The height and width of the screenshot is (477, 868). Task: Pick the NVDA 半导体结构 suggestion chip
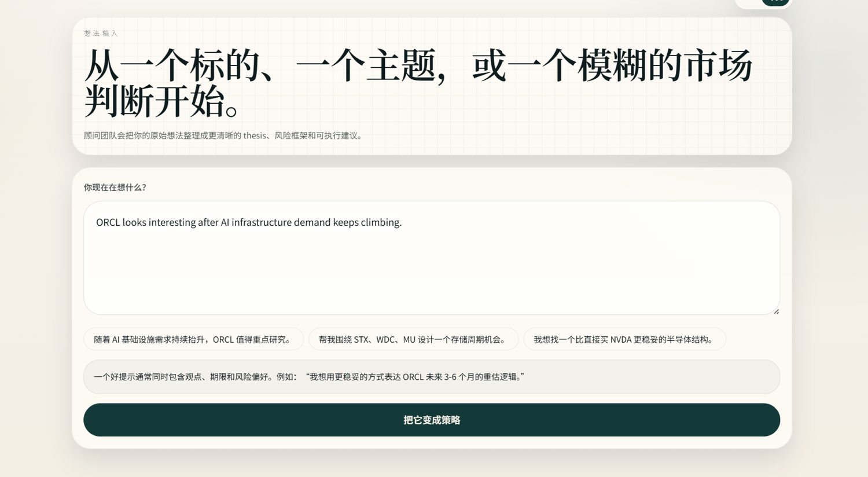[x=624, y=339]
